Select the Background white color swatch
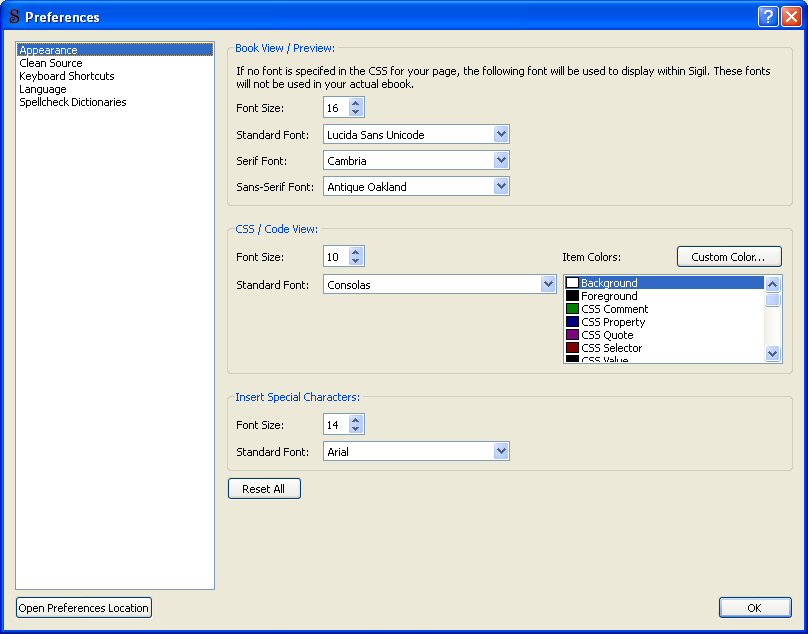 point(573,283)
